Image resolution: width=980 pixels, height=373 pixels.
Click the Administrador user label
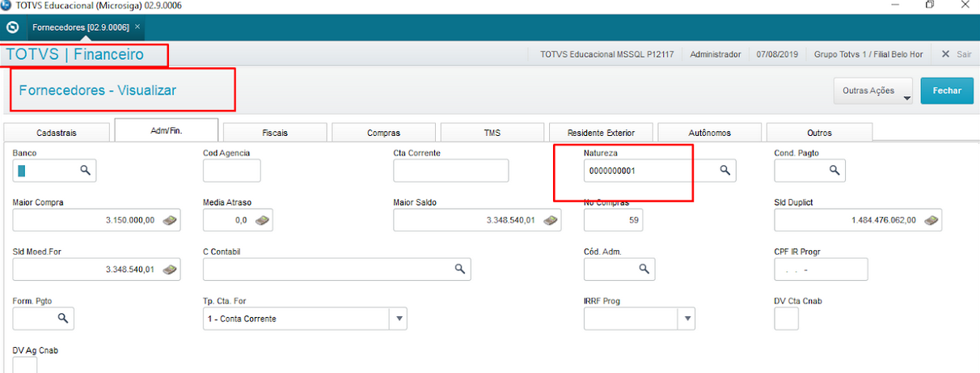coord(716,54)
